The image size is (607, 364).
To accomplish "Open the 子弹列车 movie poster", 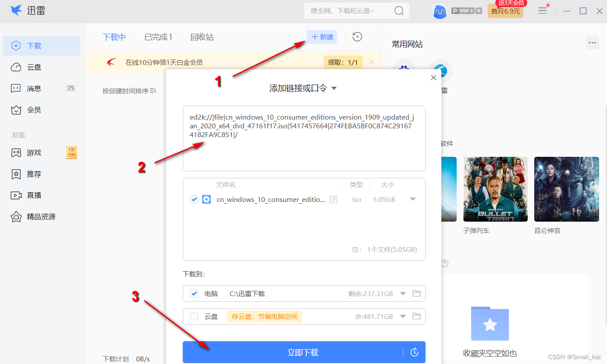I will coord(495,189).
